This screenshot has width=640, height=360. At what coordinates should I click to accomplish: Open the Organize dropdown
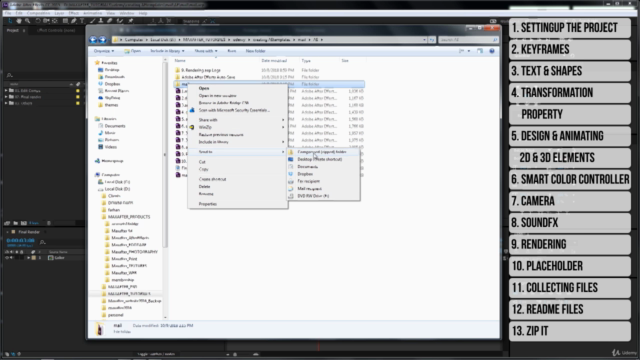(x=104, y=51)
